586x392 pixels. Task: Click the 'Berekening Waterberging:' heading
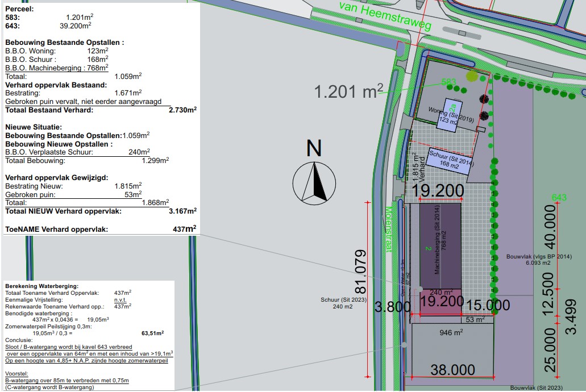pyautogui.click(x=42, y=286)
